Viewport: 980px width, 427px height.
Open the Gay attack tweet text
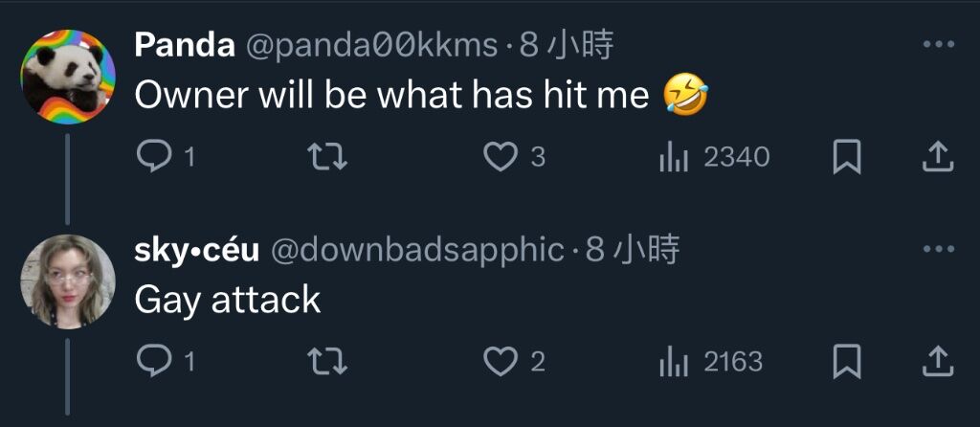228,301
